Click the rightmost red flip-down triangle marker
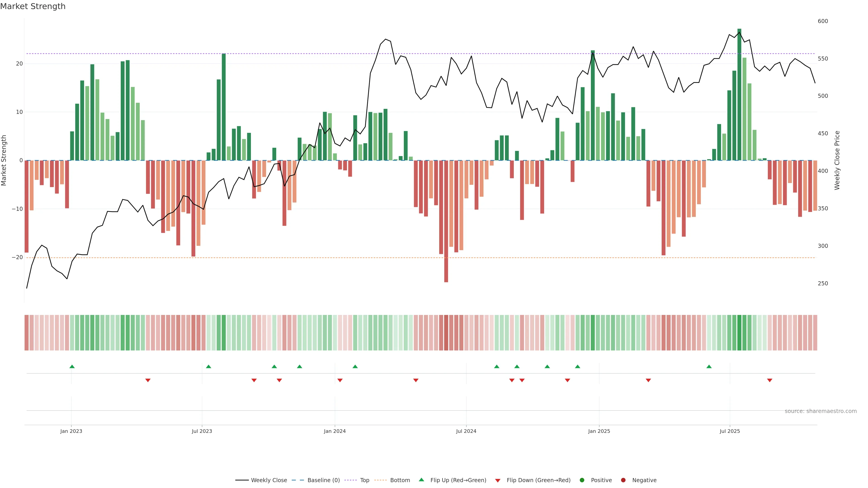The height and width of the screenshot is (488, 868). coord(770,380)
